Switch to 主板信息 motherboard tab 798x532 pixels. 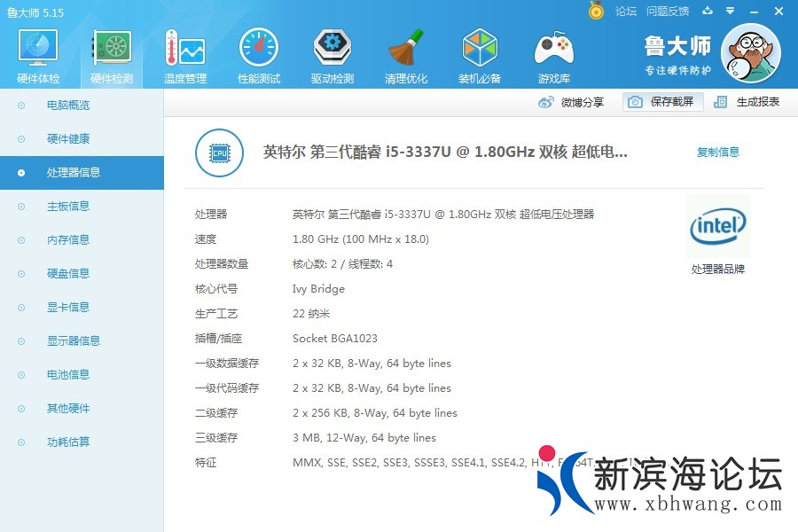[68, 207]
